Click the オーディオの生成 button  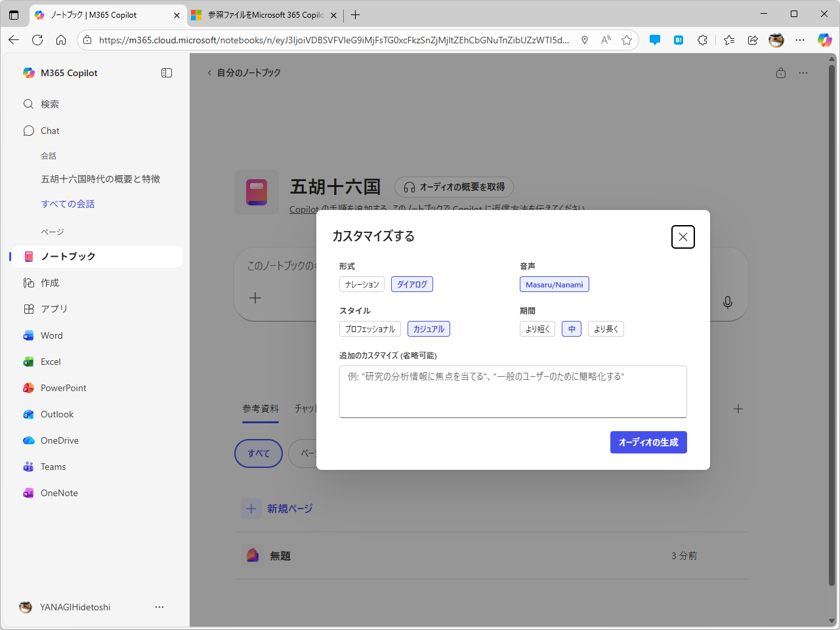648,442
